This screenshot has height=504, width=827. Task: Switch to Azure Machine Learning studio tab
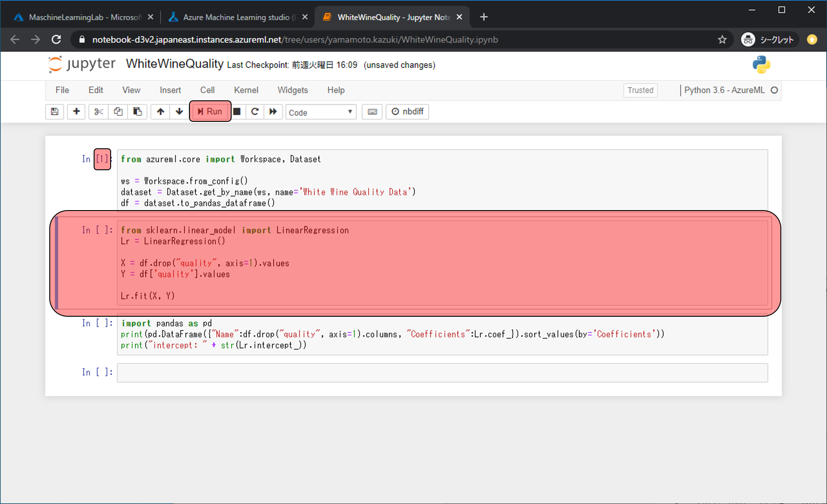point(236,17)
